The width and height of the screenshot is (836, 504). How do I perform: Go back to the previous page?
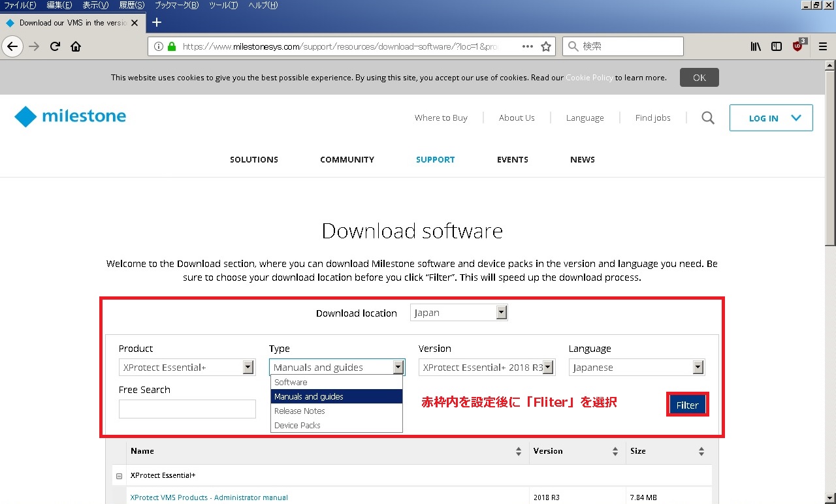13,46
